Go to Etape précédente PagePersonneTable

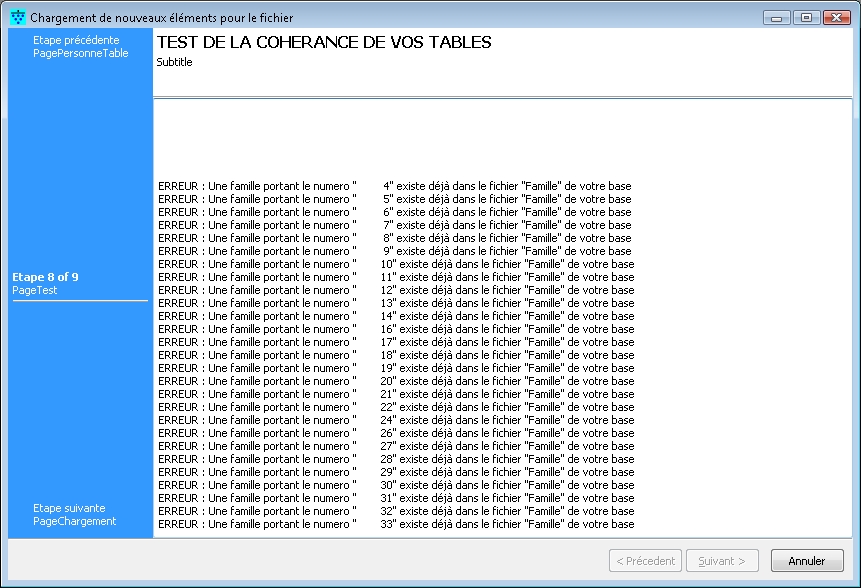(x=80, y=47)
